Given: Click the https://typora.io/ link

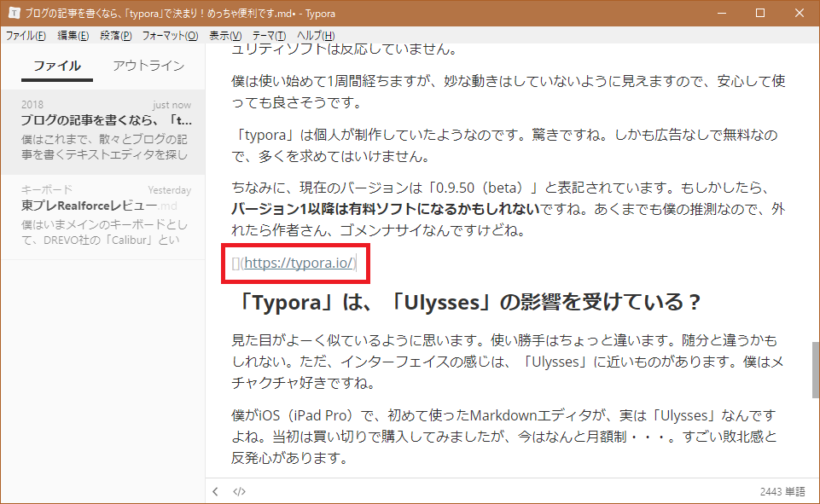Looking at the screenshot, I should (x=299, y=263).
